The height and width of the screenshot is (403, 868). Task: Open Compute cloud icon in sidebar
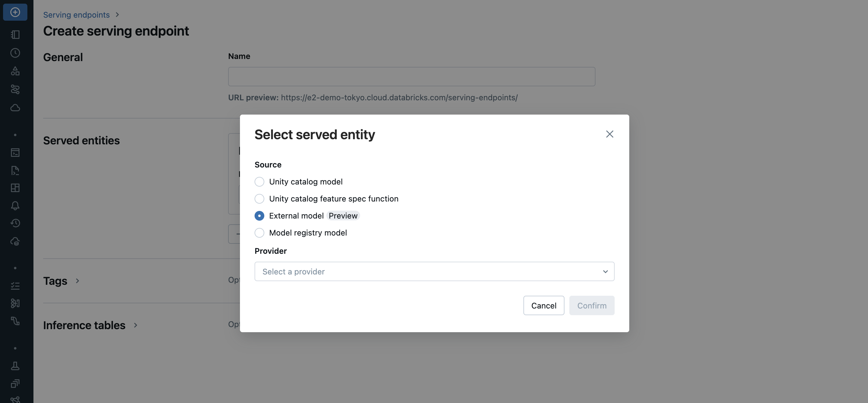click(x=15, y=108)
